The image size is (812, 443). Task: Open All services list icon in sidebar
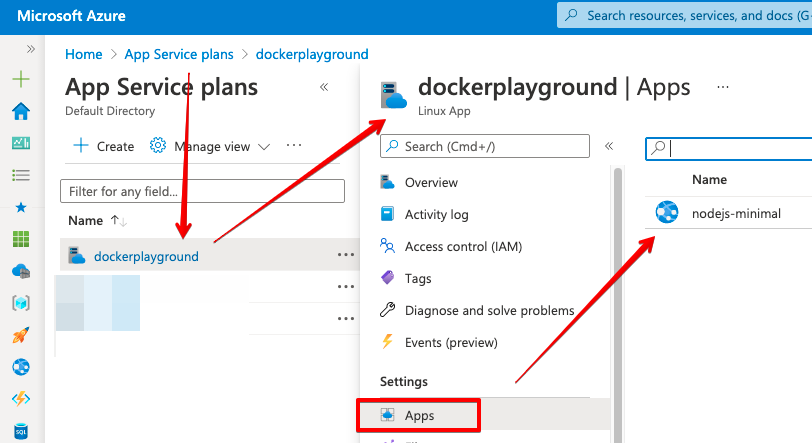[x=20, y=175]
